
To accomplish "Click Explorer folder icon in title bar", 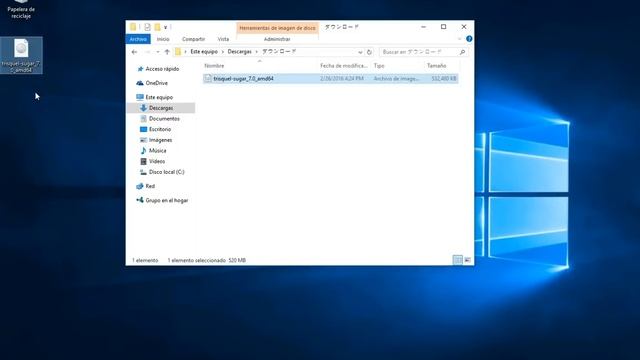I will click(133, 27).
